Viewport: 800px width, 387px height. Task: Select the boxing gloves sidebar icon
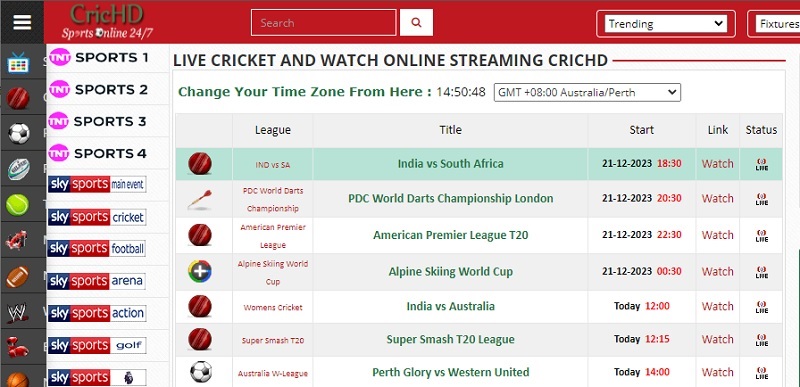tap(17, 347)
